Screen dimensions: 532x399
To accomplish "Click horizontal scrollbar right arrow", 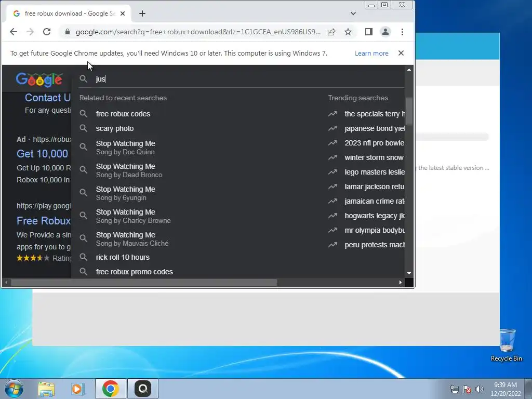I will (401, 283).
